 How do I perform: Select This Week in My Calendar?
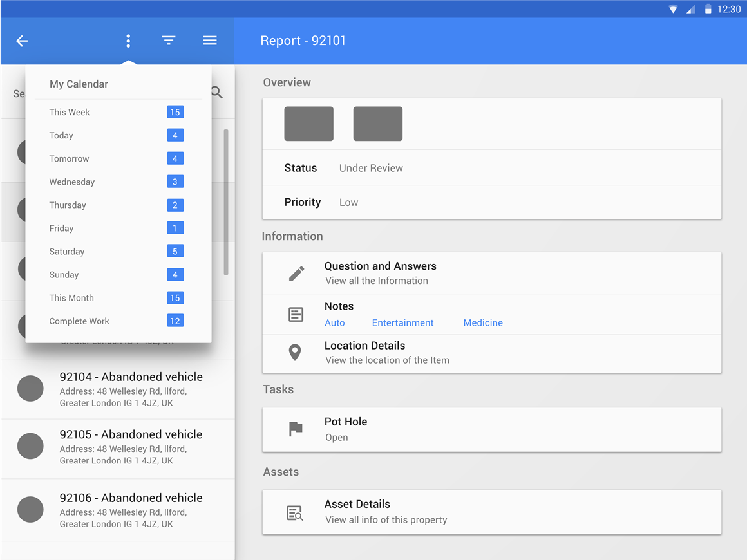pyautogui.click(x=118, y=113)
